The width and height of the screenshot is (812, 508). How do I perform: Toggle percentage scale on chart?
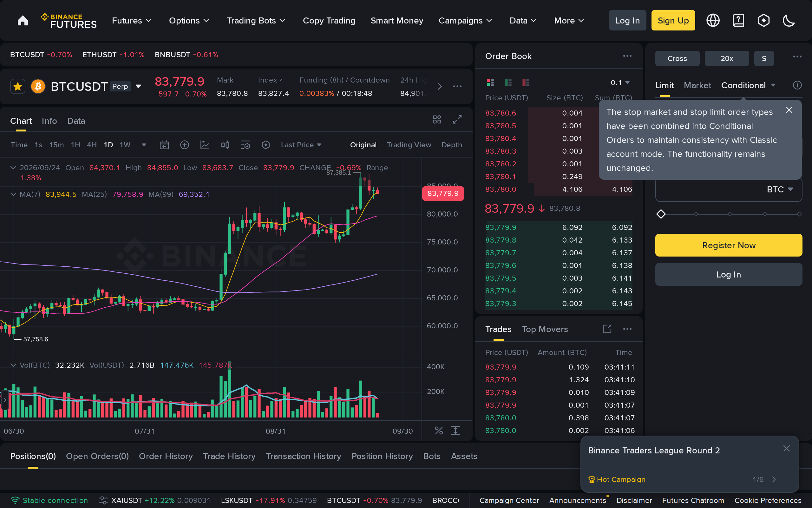click(x=439, y=431)
